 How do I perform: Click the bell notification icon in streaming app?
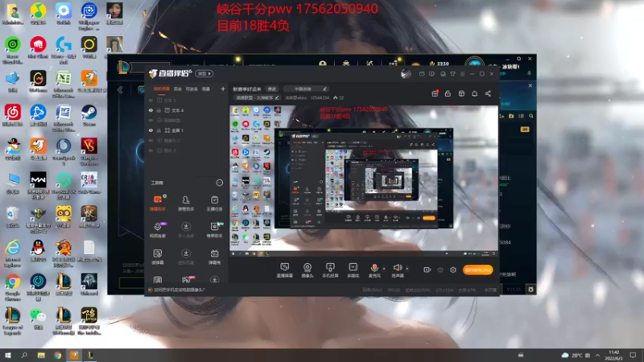pos(474,93)
